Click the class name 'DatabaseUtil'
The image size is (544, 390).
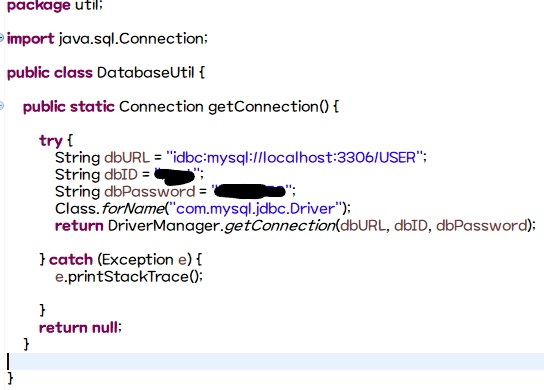(145, 73)
